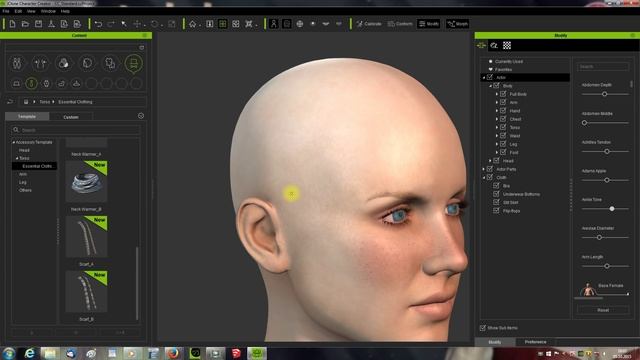Image resolution: width=640 pixels, height=360 pixels.
Task: Expand the Arm tree node
Action: point(497,102)
